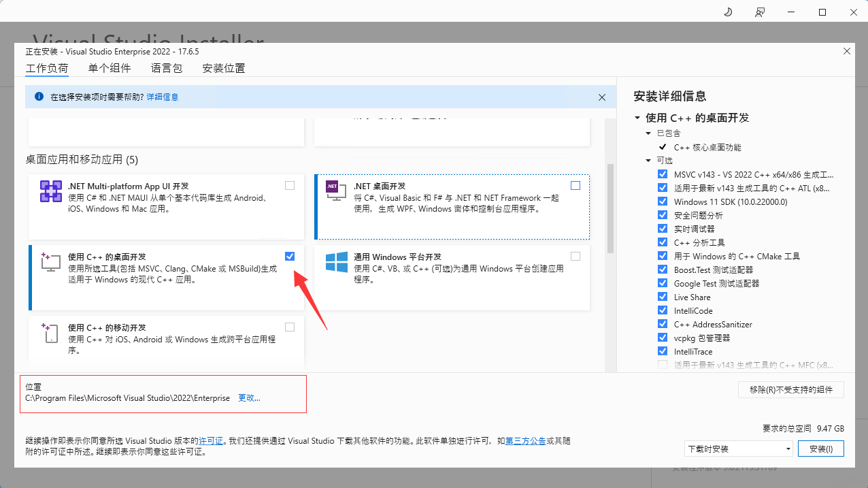Open the 下载时安装 dropdown
Viewport: 868px width, 488px height.
click(739, 449)
